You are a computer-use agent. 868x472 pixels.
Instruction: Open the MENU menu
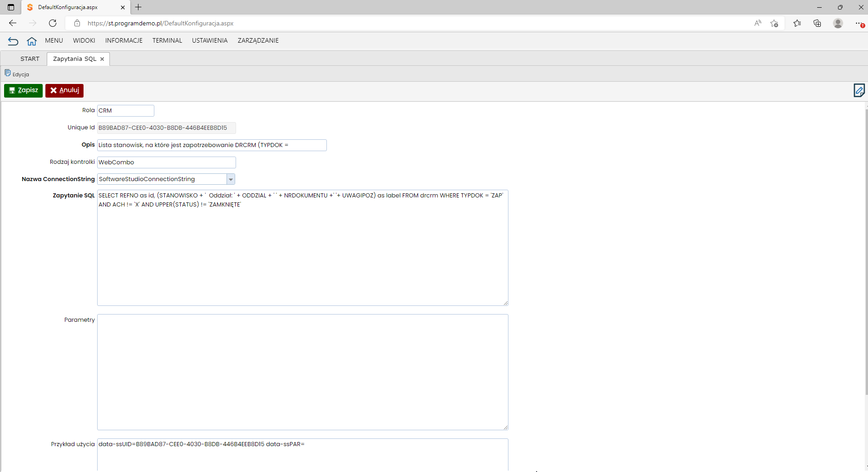54,40
